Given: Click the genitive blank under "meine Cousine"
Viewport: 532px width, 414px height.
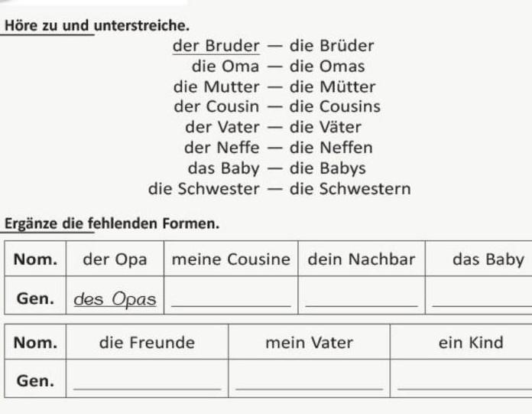Looking at the screenshot, I should click(x=232, y=299).
